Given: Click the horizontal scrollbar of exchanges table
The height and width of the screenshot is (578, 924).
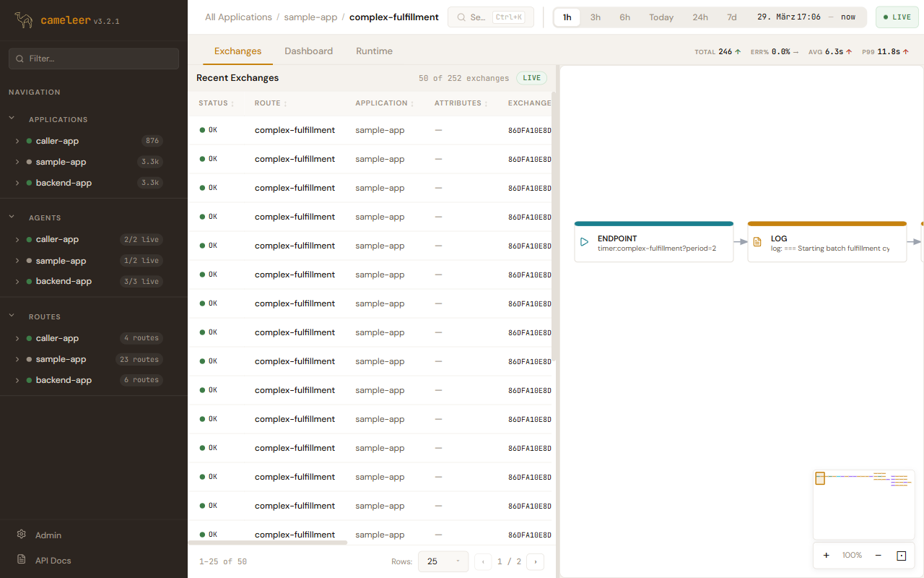Looking at the screenshot, I should [x=268, y=542].
